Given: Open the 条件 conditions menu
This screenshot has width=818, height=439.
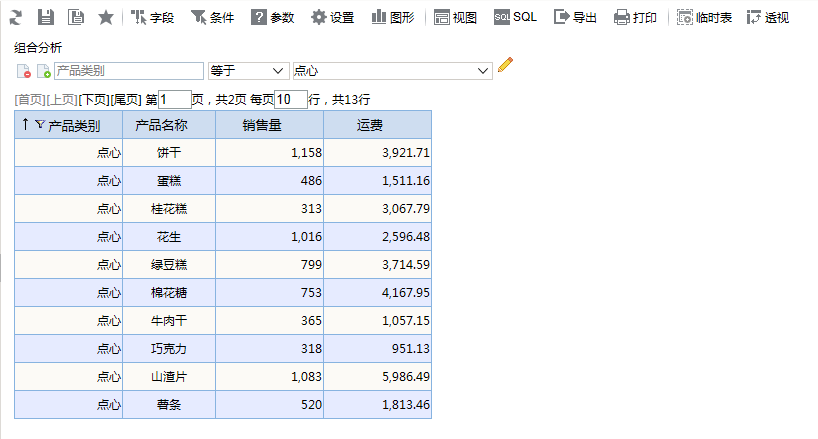Looking at the screenshot, I should tap(212, 18).
